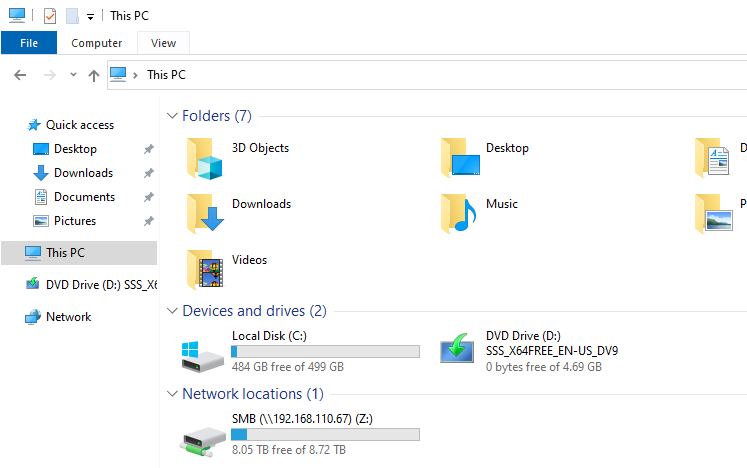Click the Network icon in navigation pane
Image resolution: width=747 pixels, height=468 pixels.
pyautogui.click(x=33, y=317)
